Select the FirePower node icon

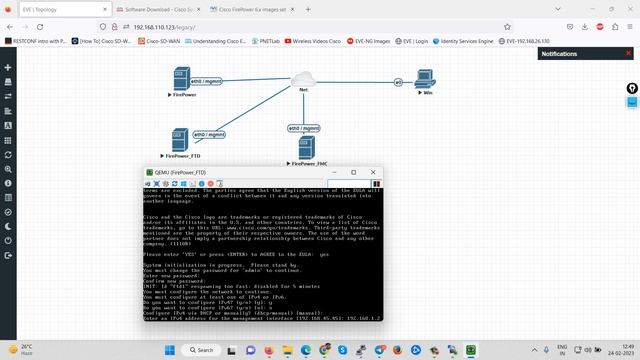182,78
